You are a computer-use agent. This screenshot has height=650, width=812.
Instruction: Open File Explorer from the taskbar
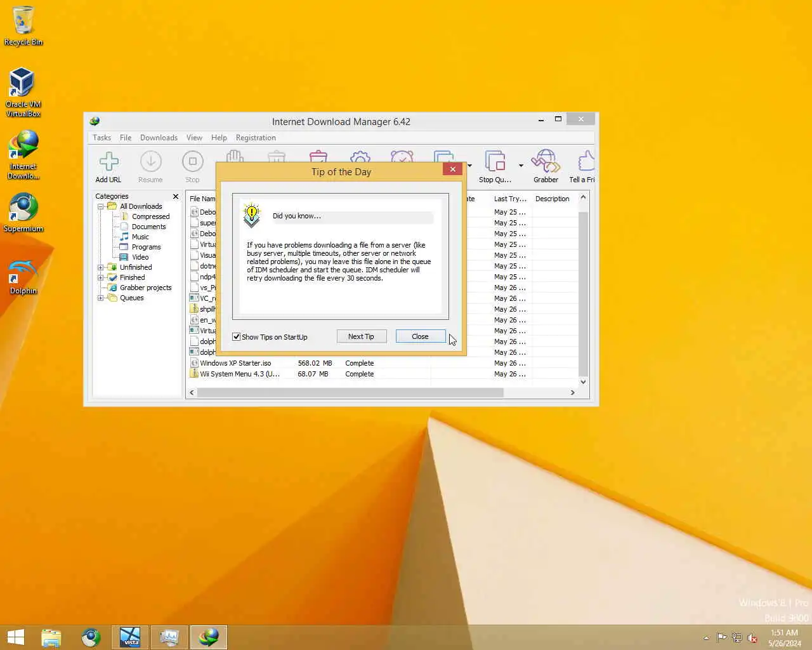pyautogui.click(x=51, y=637)
